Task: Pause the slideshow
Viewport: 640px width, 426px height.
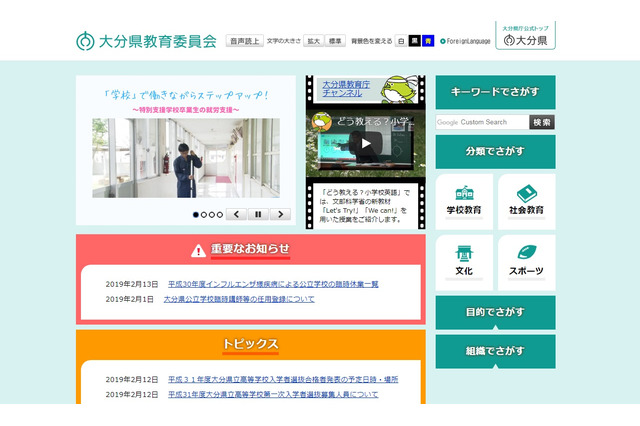Action: tap(258, 214)
